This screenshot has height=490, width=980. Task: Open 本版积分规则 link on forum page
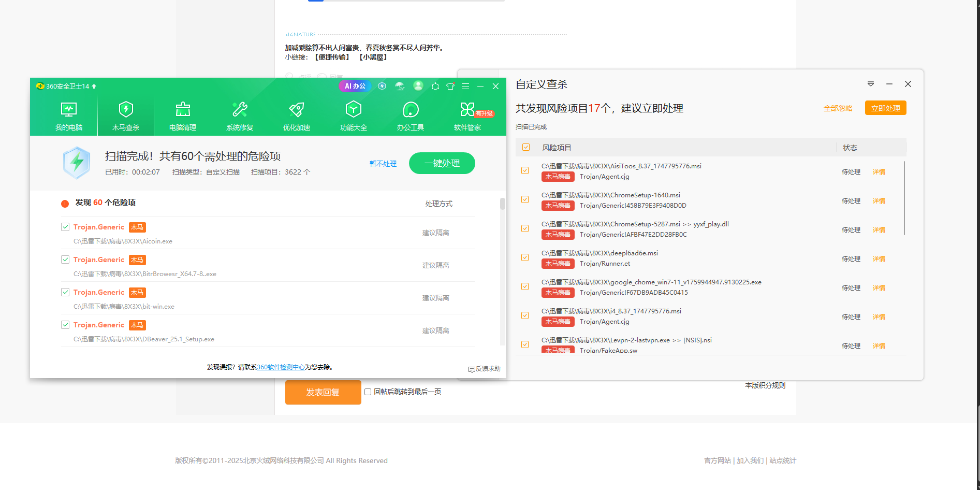click(x=765, y=385)
